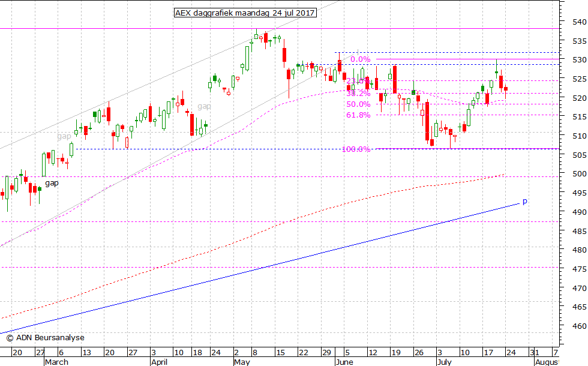The height and width of the screenshot is (366, 588).
Task: Click the 'April' month label
Action: tap(159, 362)
